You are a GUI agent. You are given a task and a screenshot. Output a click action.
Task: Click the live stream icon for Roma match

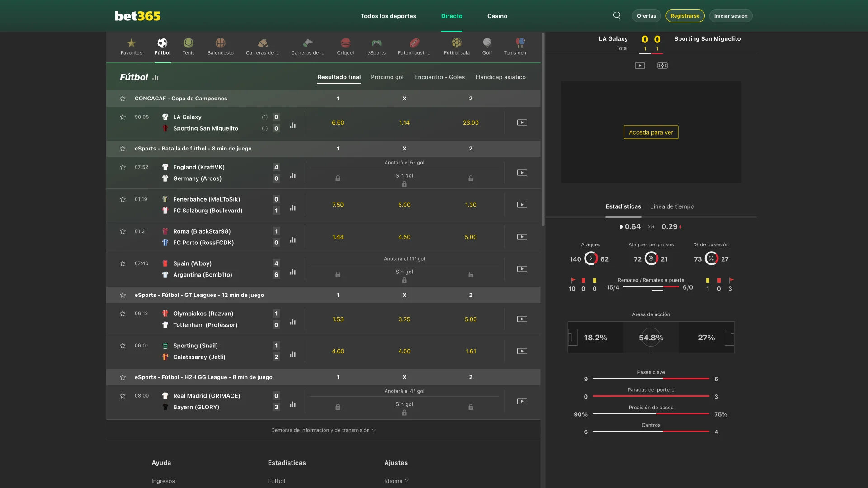pos(522,236)
